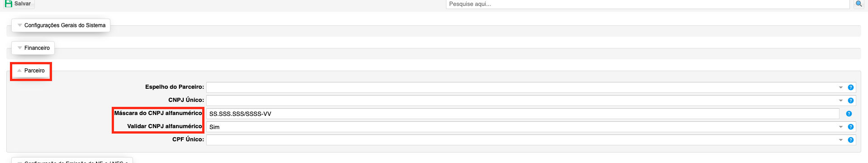Expand Configurações Gerais do Sistema section

pos(61,25)
